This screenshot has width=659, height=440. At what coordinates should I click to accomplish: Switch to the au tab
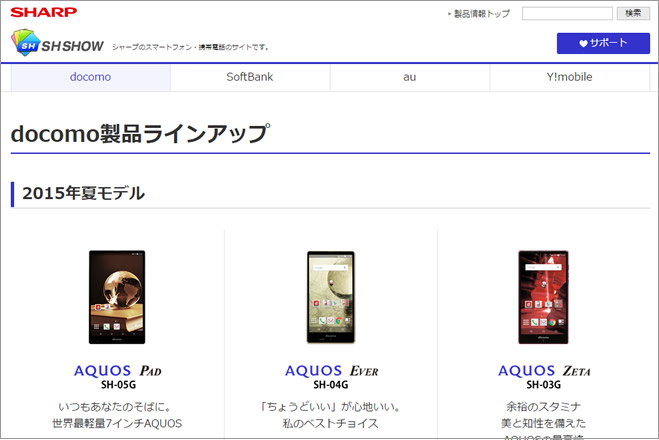[410, 77]
